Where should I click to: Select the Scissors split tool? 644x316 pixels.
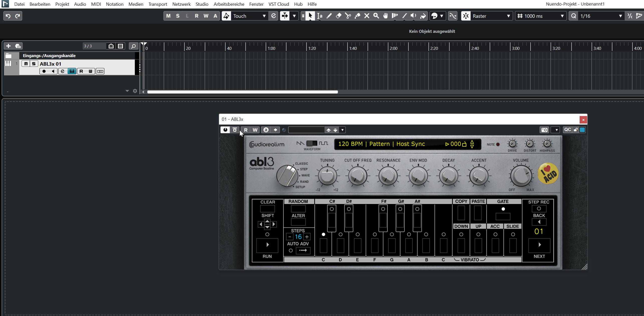348,16
